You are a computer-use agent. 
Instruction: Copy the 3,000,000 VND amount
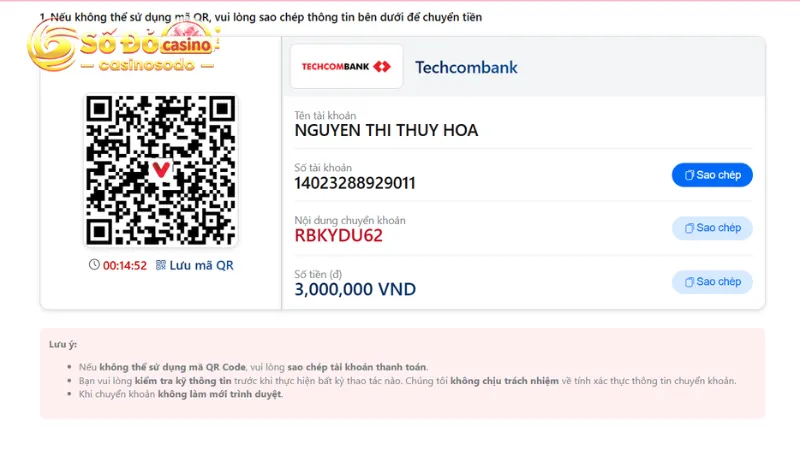tap(712, 282)
